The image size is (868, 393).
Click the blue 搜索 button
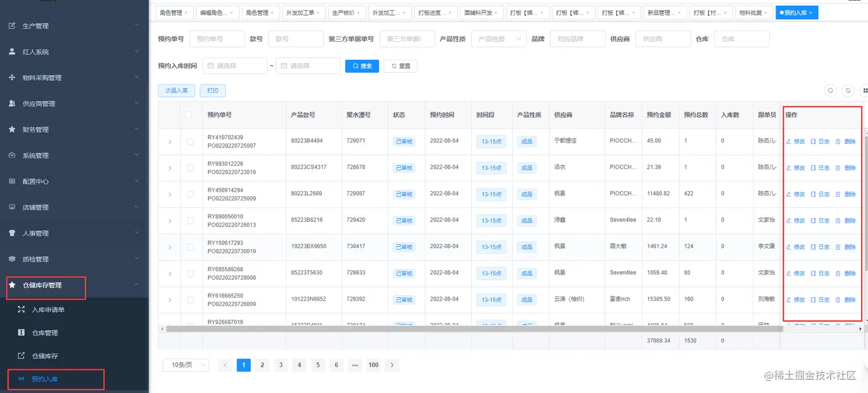tap(362, 66)
